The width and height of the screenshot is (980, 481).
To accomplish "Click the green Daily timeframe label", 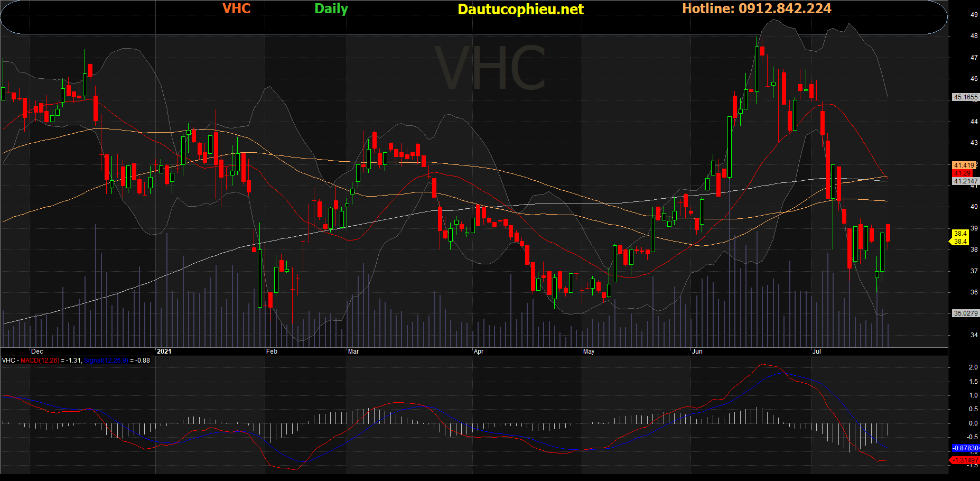I will pyautogui.click(x=331, y=8).
